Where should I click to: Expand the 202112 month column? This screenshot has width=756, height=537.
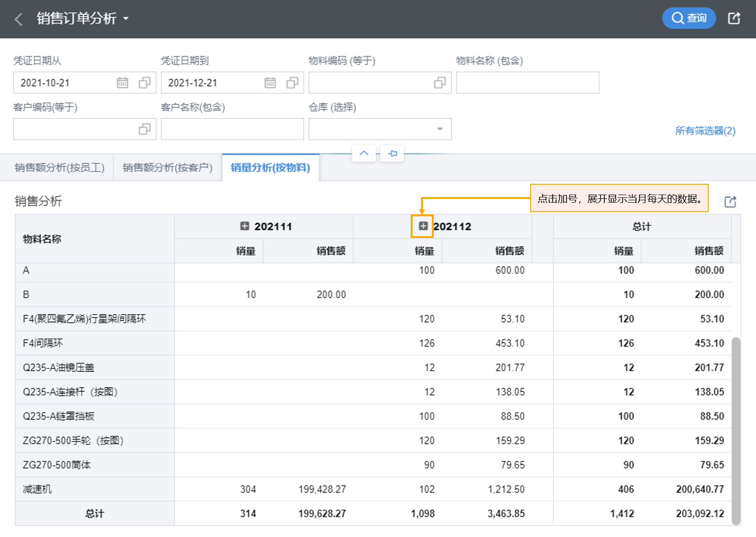[423, 226]
